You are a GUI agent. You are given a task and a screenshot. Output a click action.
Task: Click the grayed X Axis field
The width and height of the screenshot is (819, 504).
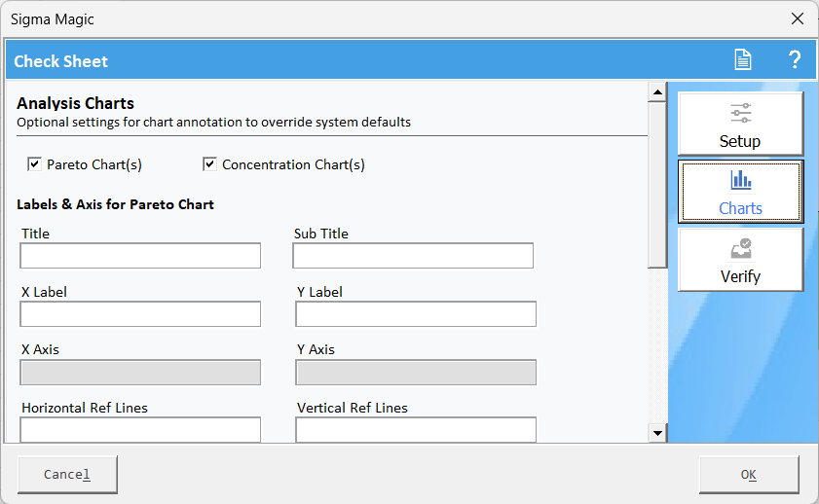[140, 373]
